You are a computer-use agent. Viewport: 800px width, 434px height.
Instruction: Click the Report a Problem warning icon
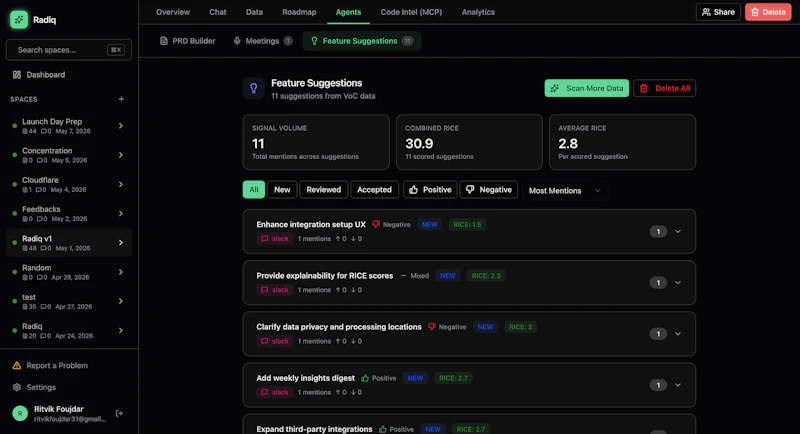pos(17,365)
